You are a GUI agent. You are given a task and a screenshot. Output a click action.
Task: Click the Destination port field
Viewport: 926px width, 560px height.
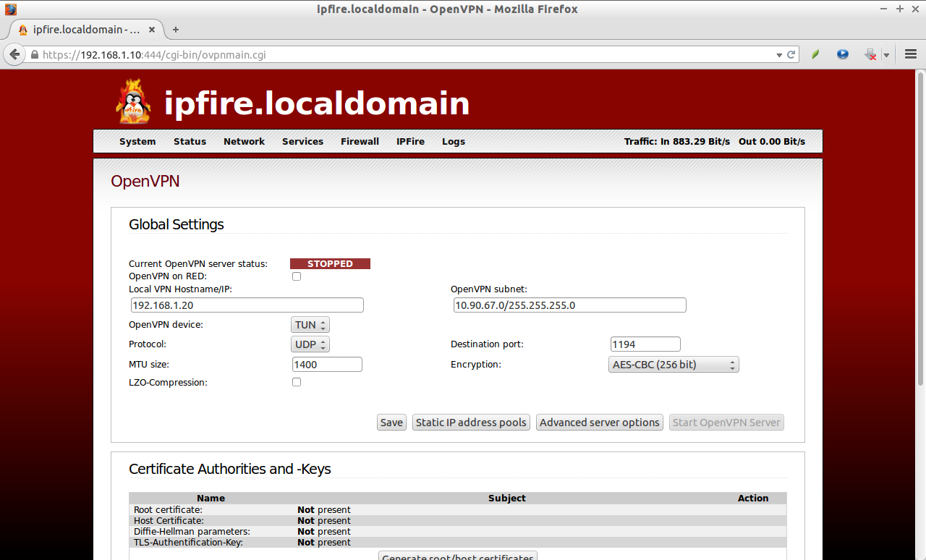pyautogui.click(x=645, y=345)
